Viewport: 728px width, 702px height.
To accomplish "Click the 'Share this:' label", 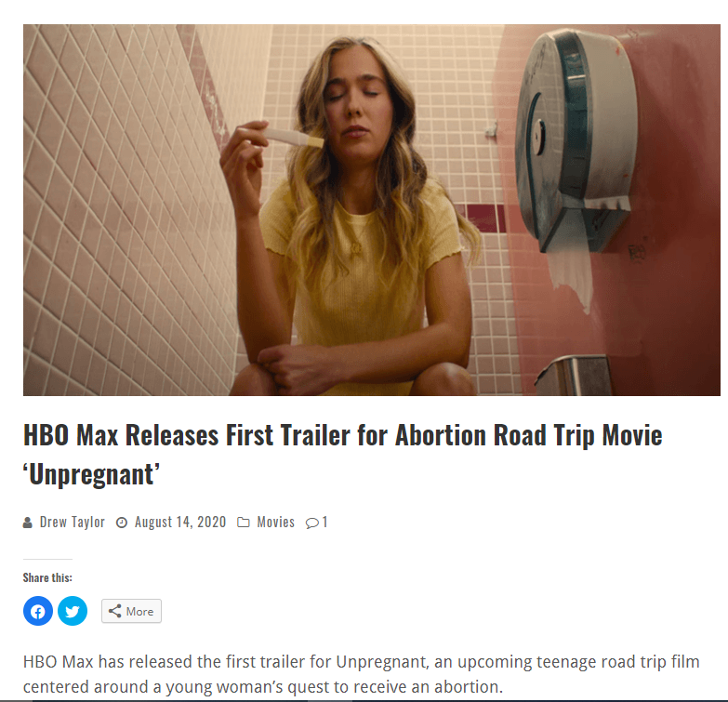I will click(47, 577).
